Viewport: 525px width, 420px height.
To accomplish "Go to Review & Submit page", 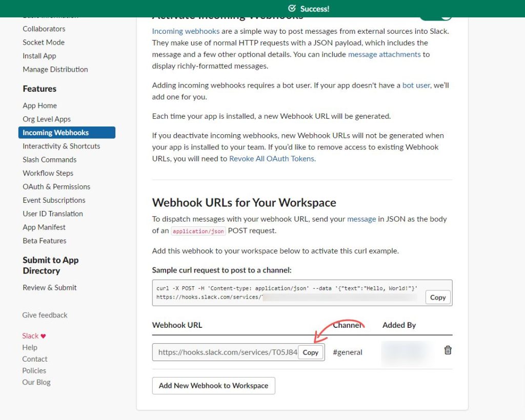I will (50, 288).
